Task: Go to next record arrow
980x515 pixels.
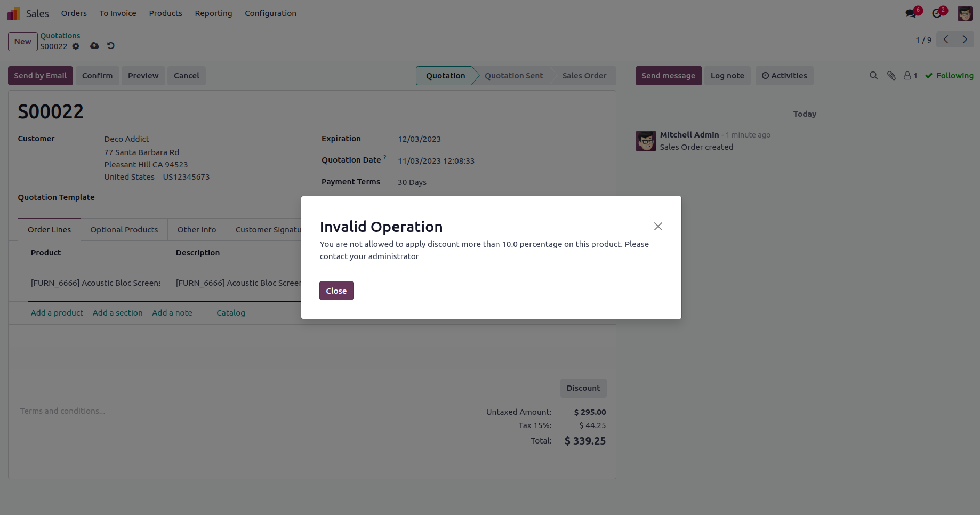Action: click(965, 39)
